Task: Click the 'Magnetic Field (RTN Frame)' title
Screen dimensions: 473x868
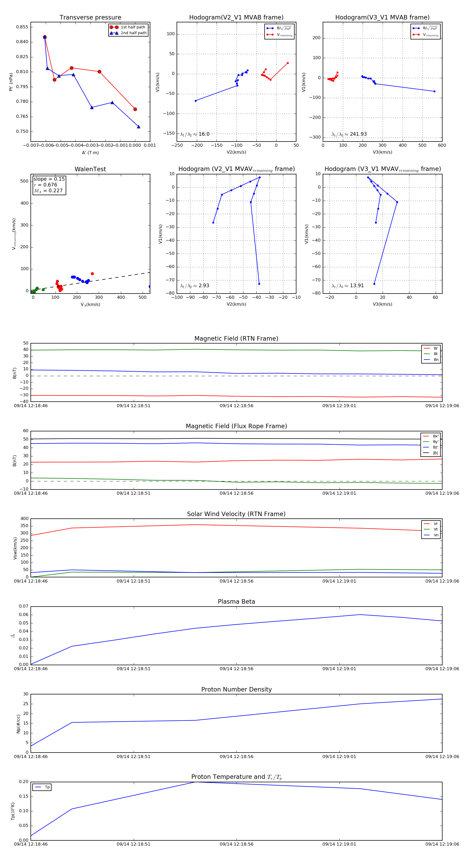Action: (236, 339)
